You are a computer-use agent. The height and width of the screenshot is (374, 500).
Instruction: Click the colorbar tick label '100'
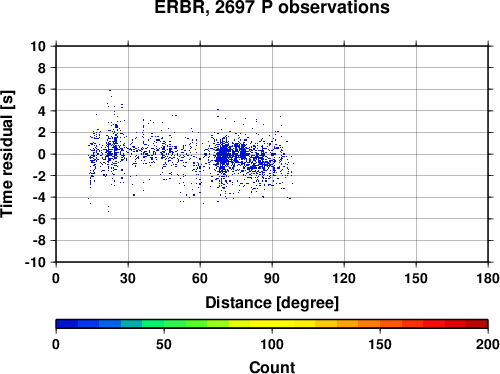tap(272, 344)
